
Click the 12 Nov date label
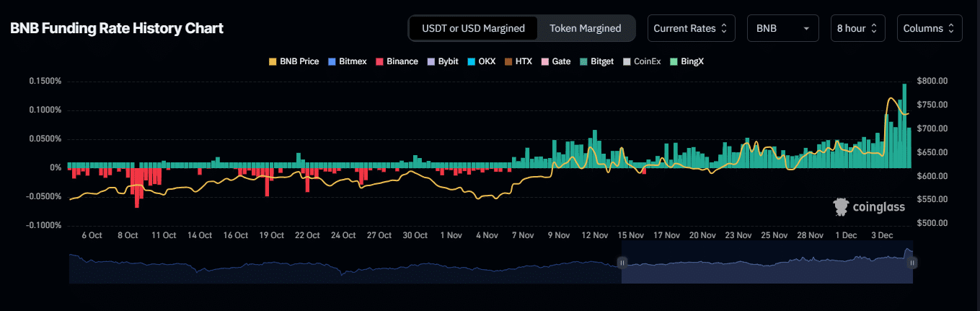[x=595, y=235]
